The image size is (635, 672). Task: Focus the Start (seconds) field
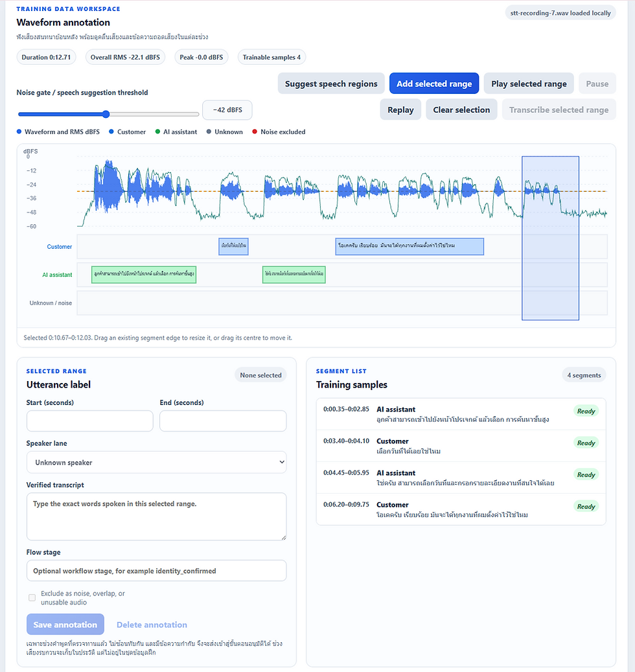coord(89,421)
